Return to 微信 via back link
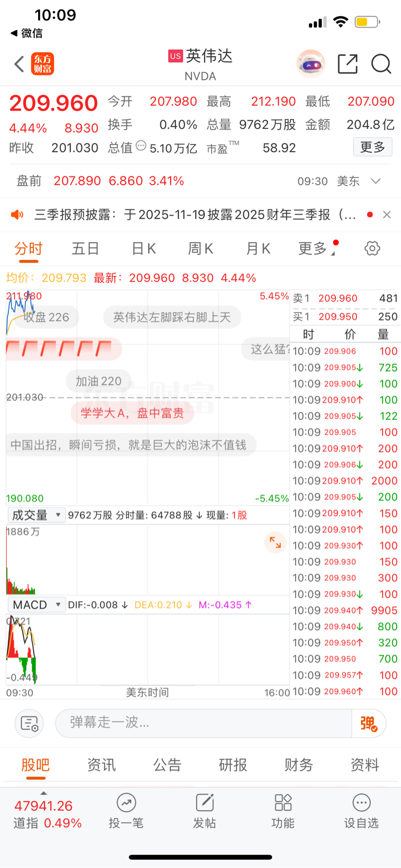The height and width of the screenshot is (868, 401). click(x=26, y=33)
